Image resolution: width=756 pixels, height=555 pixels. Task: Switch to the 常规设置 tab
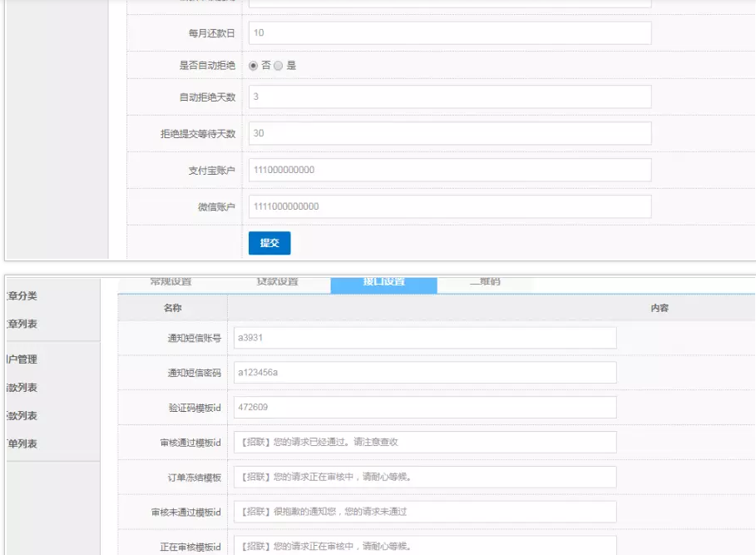[170, 283]
